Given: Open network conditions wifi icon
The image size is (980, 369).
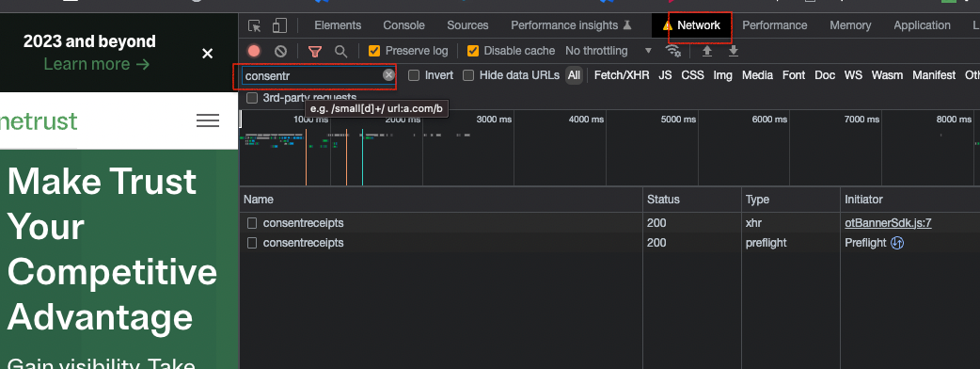Looking at the screenshot, I should tap(673, 51).
